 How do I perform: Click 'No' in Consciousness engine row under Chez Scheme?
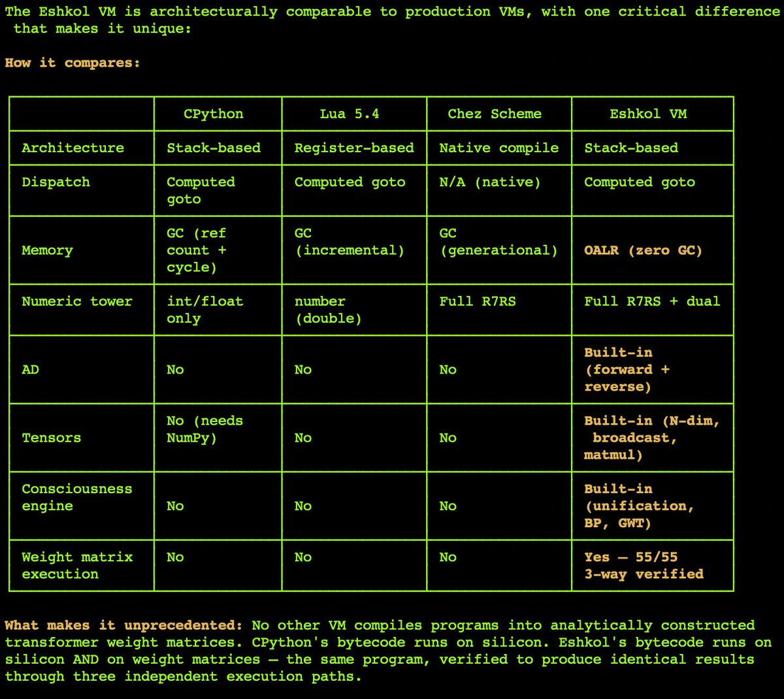448,506
